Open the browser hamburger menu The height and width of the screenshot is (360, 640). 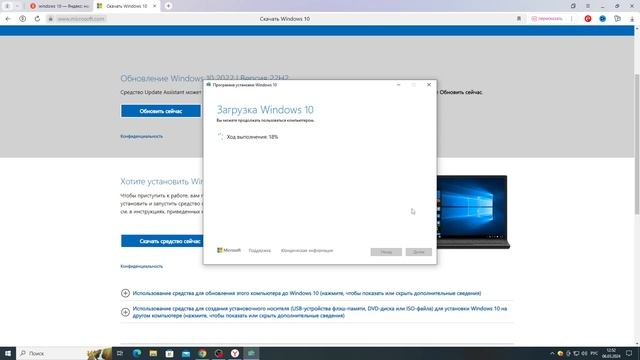588,6
